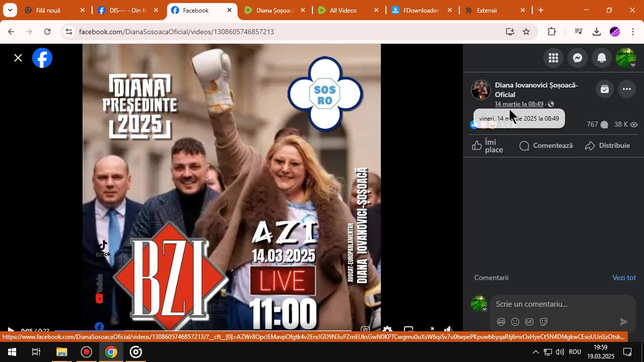Open the emoji picker in comment box
644x362 pixels.
515,322
